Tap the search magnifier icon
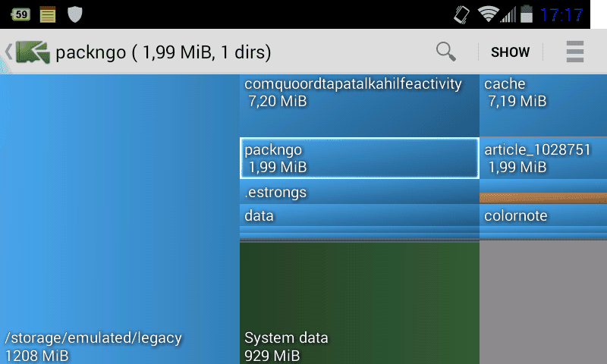Viewport: 607px width, 364px height. click(446, 52)
